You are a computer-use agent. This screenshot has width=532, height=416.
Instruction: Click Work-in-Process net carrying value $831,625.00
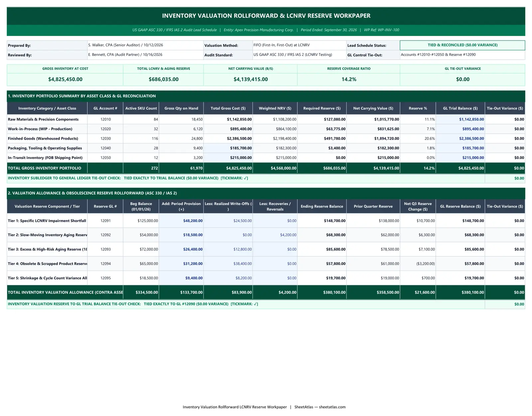tap(373, 129)
